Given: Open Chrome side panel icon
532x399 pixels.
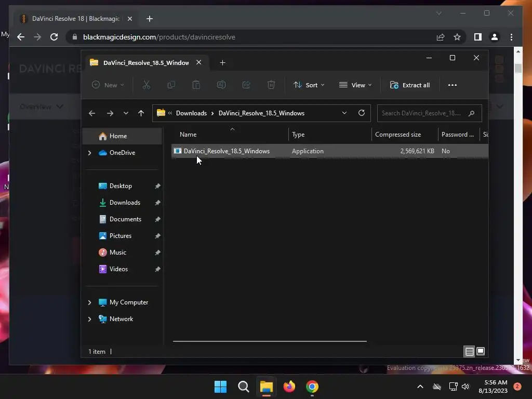Looking at the screenshot, I should click(x=478, y=37).
